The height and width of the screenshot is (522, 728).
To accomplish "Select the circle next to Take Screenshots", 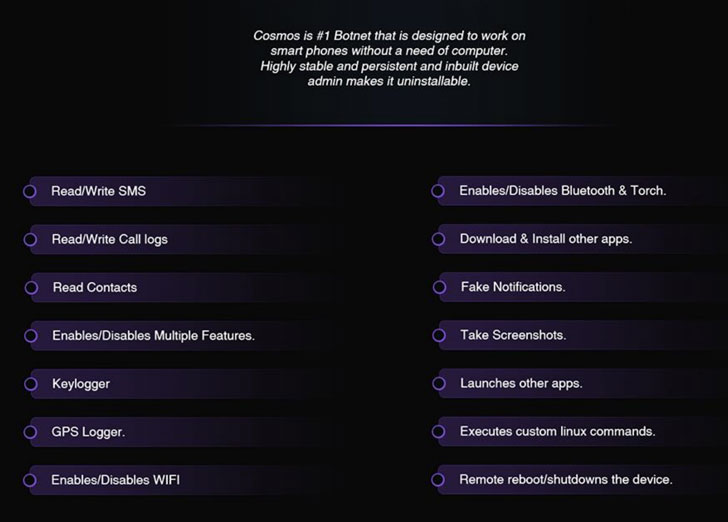I will pos(438,335).
